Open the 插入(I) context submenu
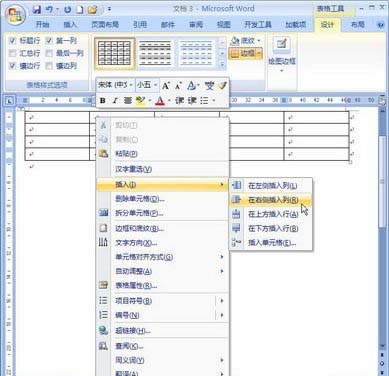The height and width of the screenshot is (376, 389). (162, 184)
